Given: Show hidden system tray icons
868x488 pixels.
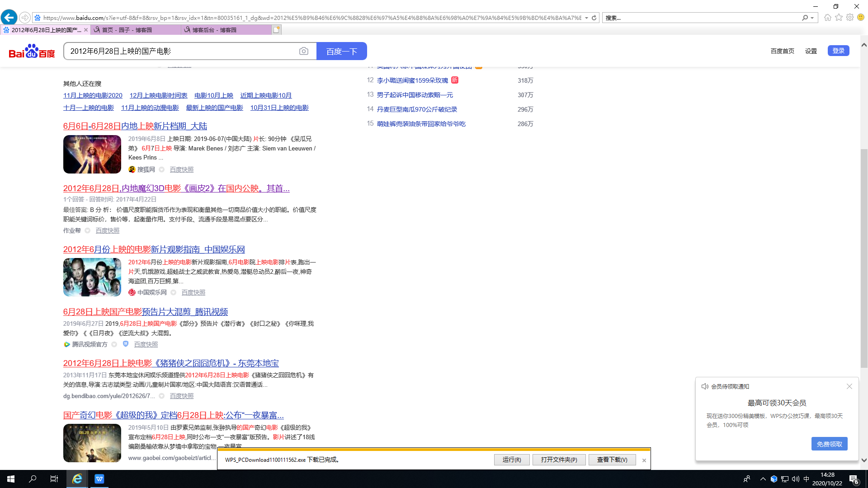Looking at the screenshot, I should click(x=763, y=479).
